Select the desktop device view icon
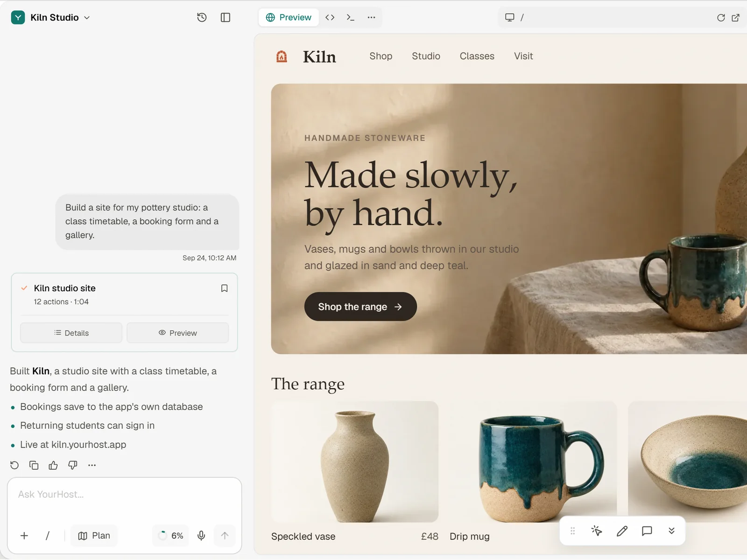The width and height of the screenshot is (747, 560). [509, 17]
